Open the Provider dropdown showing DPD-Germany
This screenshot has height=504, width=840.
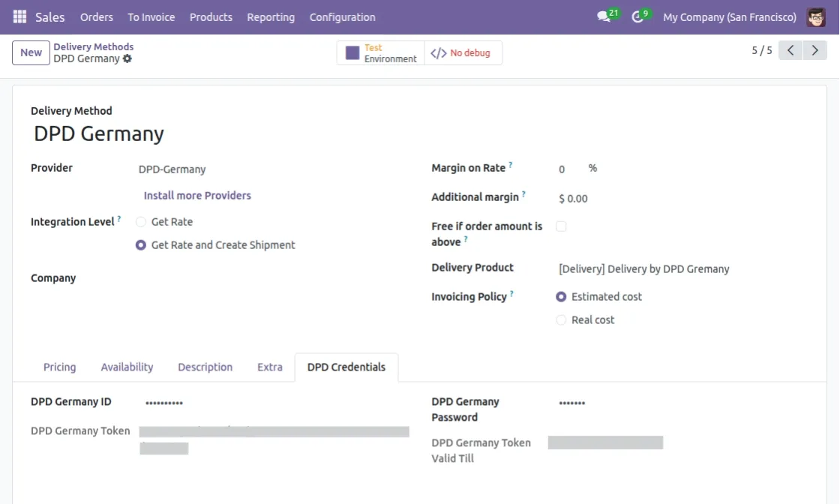(273, 169)
